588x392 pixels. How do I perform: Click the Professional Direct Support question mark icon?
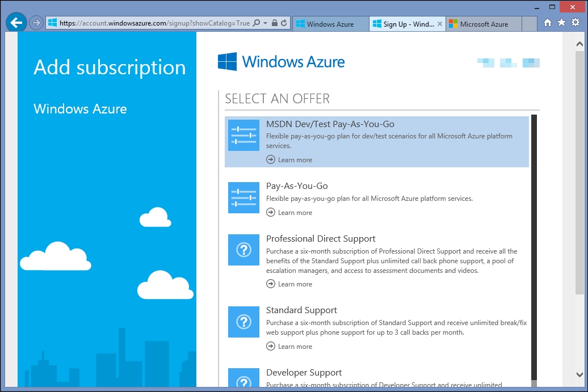click(243, 250)
